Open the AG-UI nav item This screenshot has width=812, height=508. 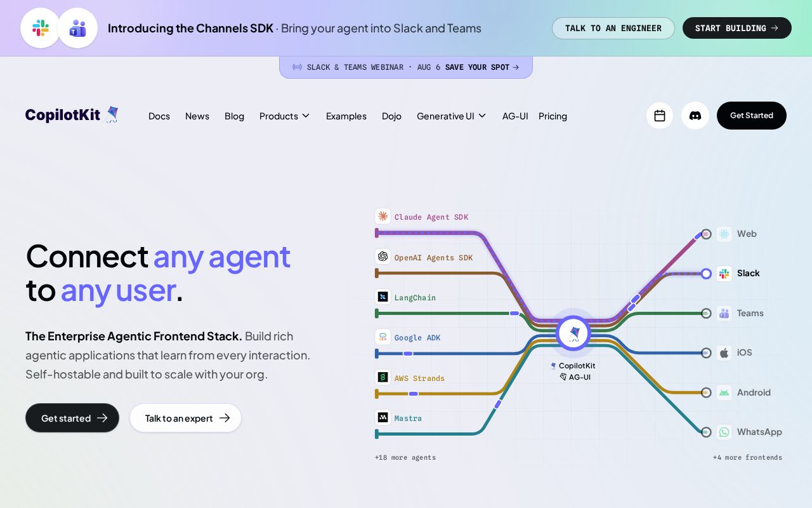515,116
